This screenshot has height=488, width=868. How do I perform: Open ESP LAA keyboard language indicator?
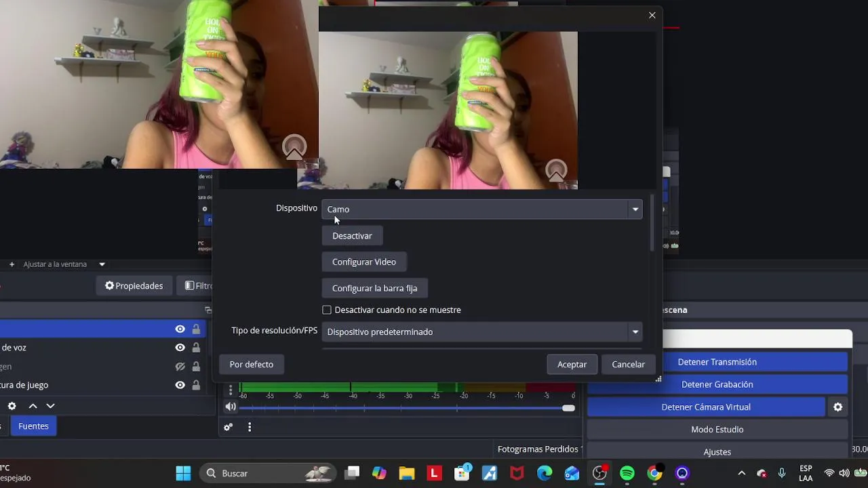806,473
